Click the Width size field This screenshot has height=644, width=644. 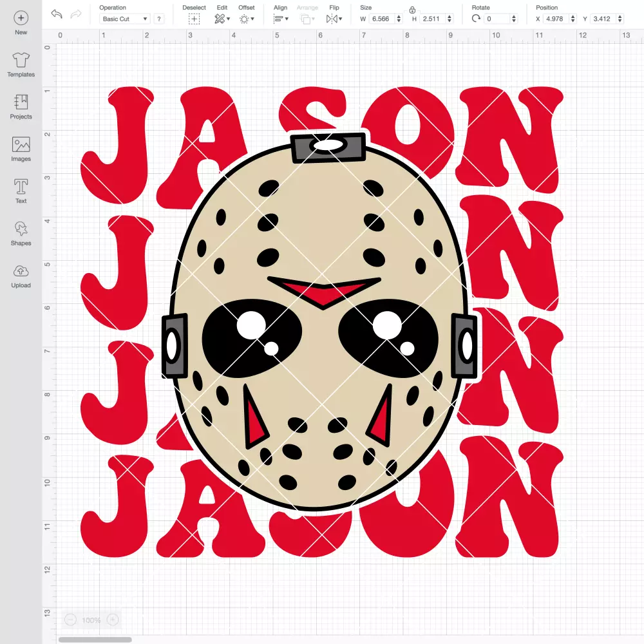tap(381, 19)
